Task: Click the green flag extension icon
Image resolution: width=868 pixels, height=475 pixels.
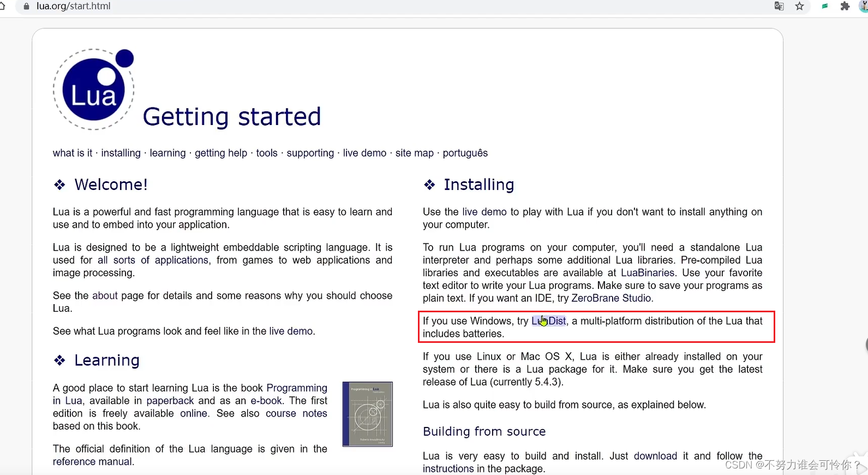Action: point(825,6)
